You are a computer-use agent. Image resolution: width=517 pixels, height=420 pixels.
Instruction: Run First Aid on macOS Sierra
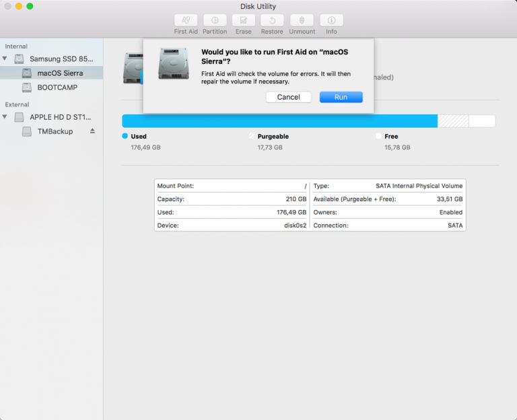[x=341, y=97]
